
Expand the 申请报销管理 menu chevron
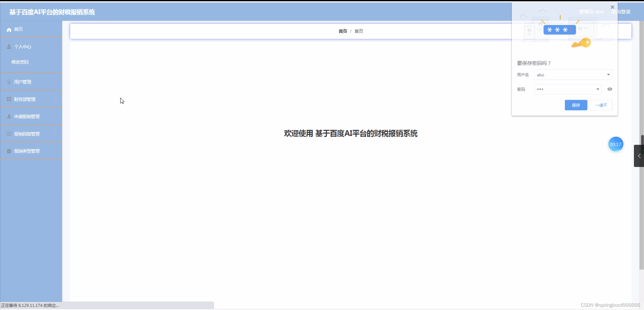coord(55,116)
